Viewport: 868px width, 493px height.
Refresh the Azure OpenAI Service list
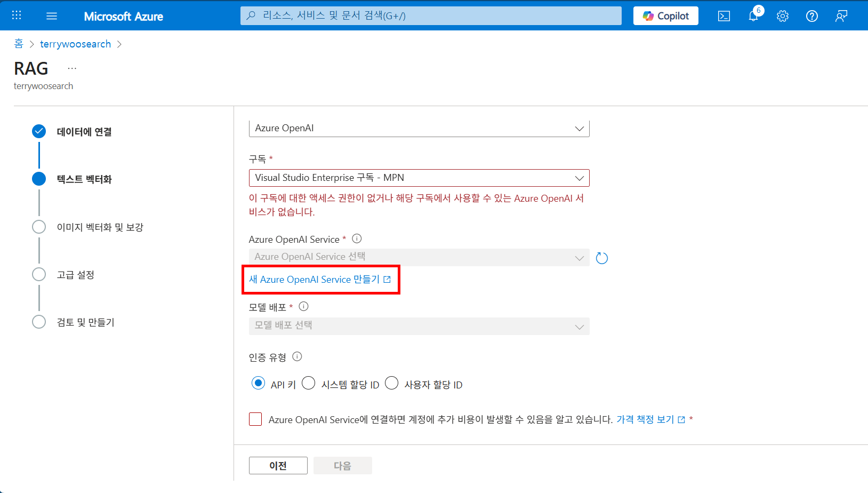coord(602,258)
